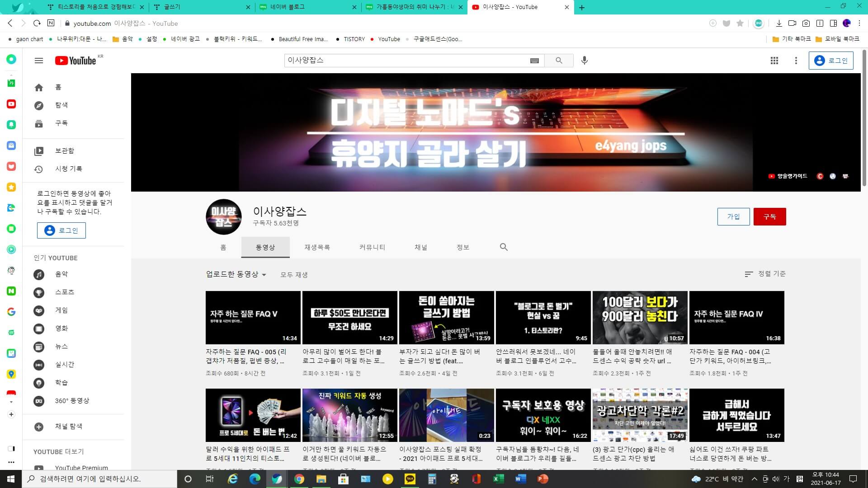Open the gaon chart bookmark
The width and height of the screenshot is (868, 488).
pos(26,39)
